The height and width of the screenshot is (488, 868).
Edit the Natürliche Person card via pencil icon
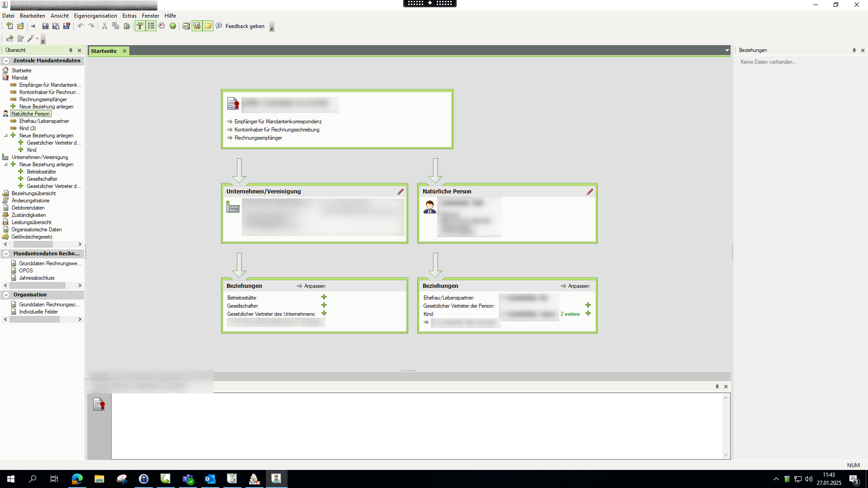click(590, 192)
